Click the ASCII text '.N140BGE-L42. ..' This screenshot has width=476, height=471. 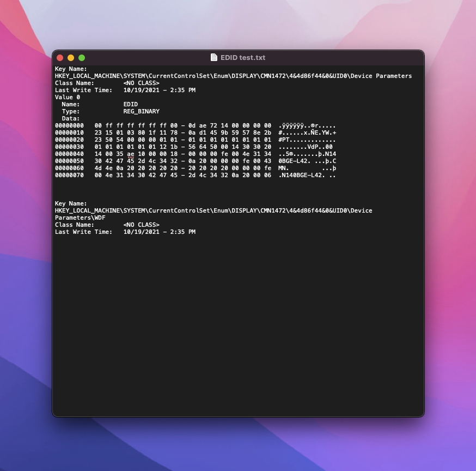tap(307, 176)
